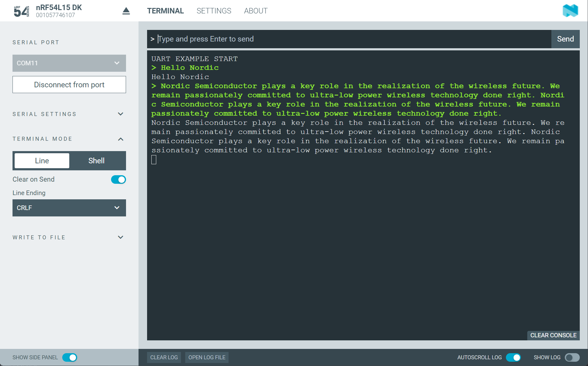Toggle the Show Side Panel switch
Viewport: 588px width, 366px height.
(70, 357)
